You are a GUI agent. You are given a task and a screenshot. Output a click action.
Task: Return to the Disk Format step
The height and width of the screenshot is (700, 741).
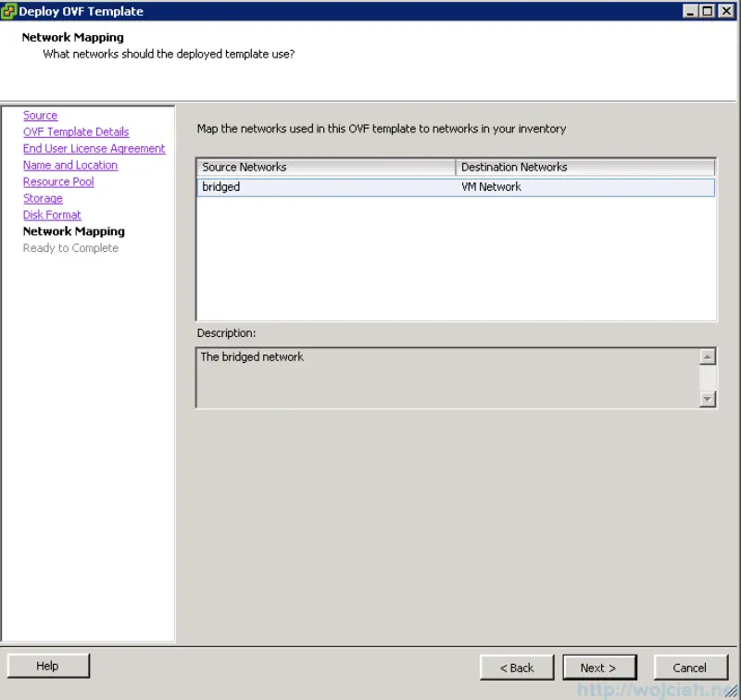[52, 215]
